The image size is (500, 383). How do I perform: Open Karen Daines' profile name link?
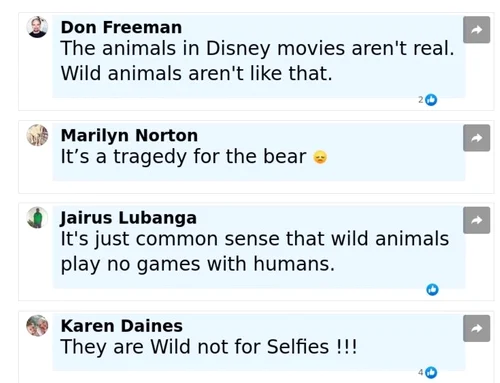coord(122,326)
